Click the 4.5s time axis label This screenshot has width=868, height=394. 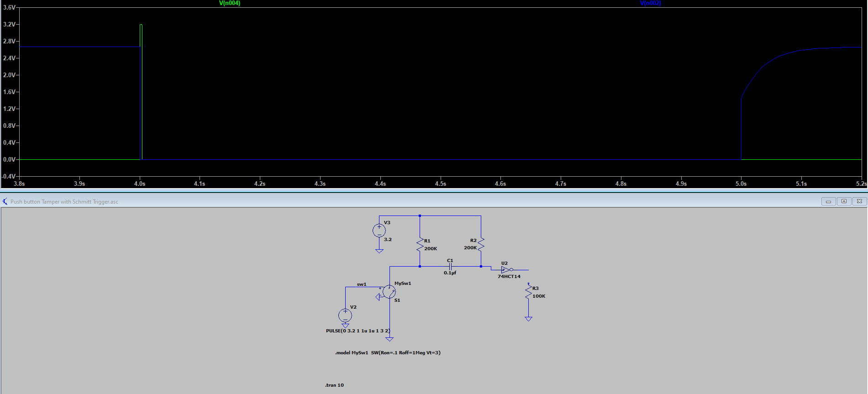click(x=441, y=184)
